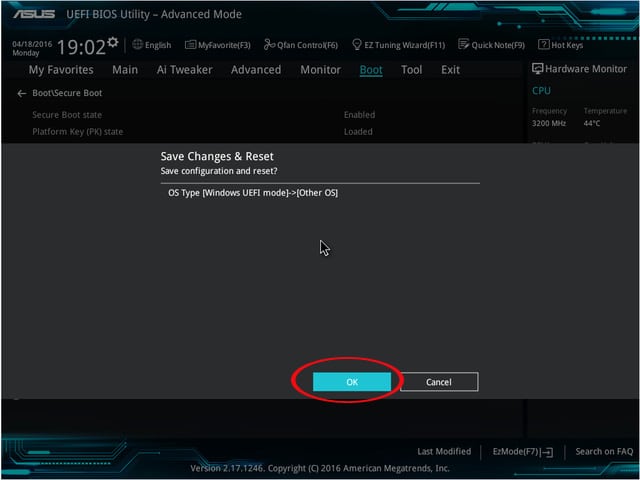Click the 3200 MHz frequency value

click(x=549, y=123)
